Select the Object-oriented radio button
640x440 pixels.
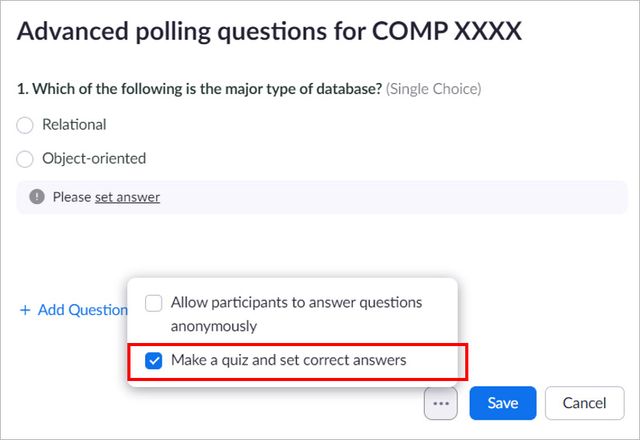coord(24,159)
